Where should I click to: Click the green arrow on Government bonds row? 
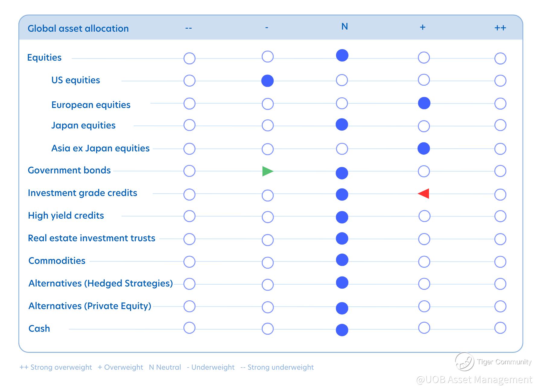click(267, 171)
